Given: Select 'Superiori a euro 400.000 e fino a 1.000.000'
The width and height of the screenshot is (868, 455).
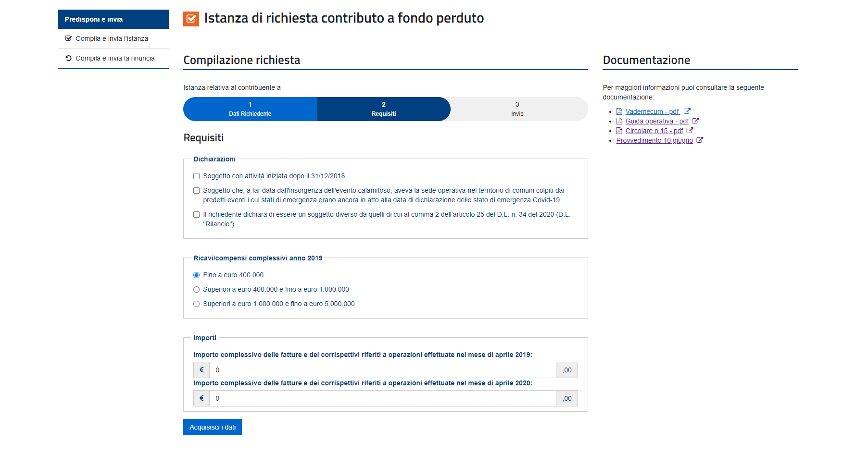Looking at the screenshot, I should (196, 289).
